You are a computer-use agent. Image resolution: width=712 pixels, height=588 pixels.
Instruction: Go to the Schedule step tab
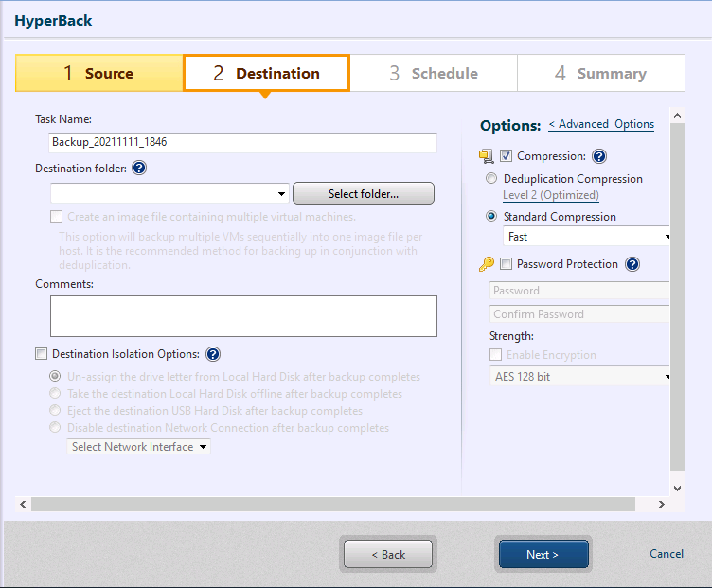tap(434, 73)
